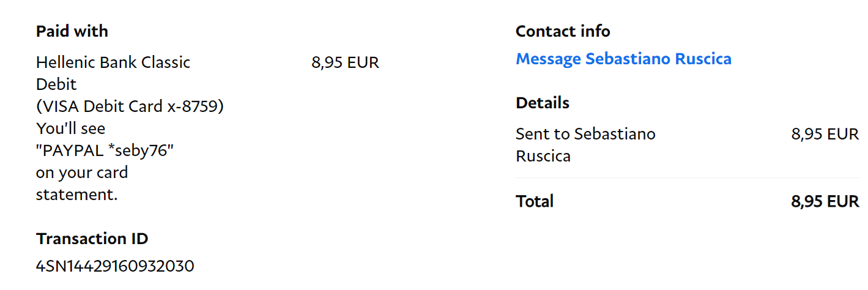Viewport: 868px width, 290px height.
Task: Click the bold Total amount 8,95 EUR
Action: point(825,201)
